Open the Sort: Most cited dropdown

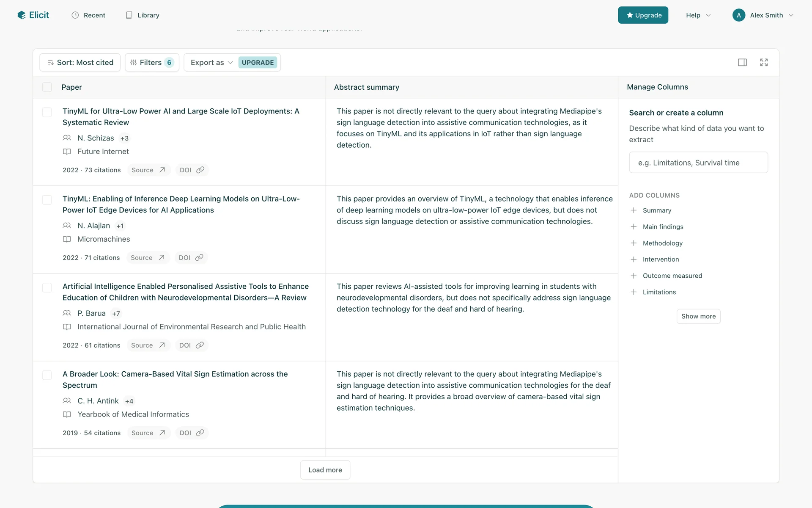(80, 63)
